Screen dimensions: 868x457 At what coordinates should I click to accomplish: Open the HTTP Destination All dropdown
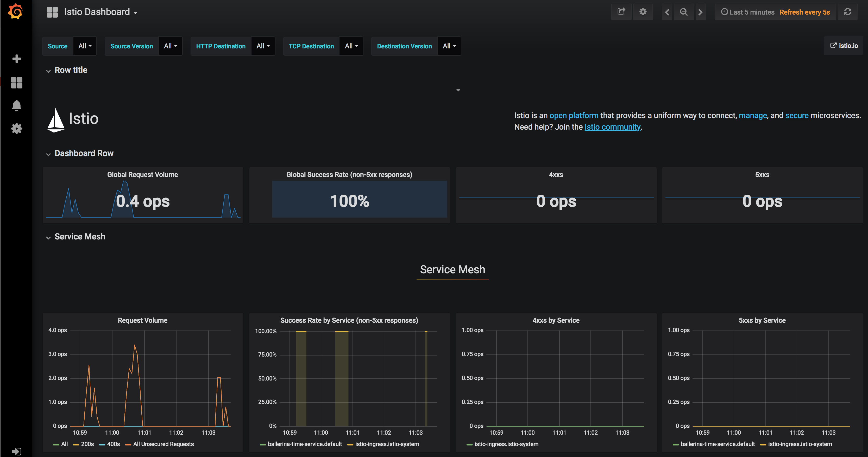[x=263, y=46]
